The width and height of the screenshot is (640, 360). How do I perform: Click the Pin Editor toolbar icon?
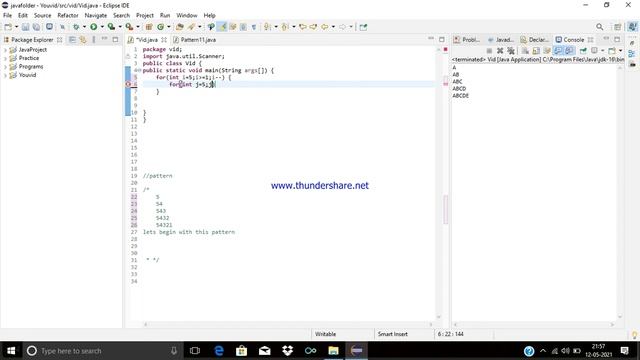pos(363,27)
